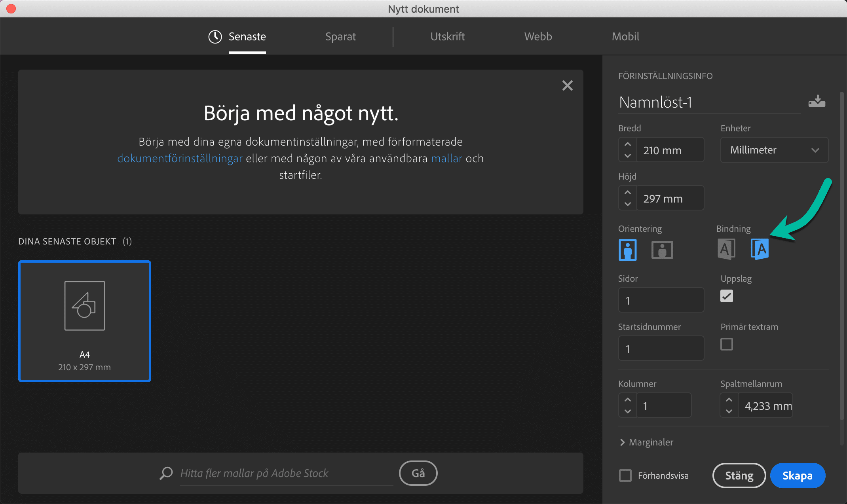The height and width of the screenshot is (504, 847).
Task: Choose right-to-left binding icon
Action: tap(760, 249)
